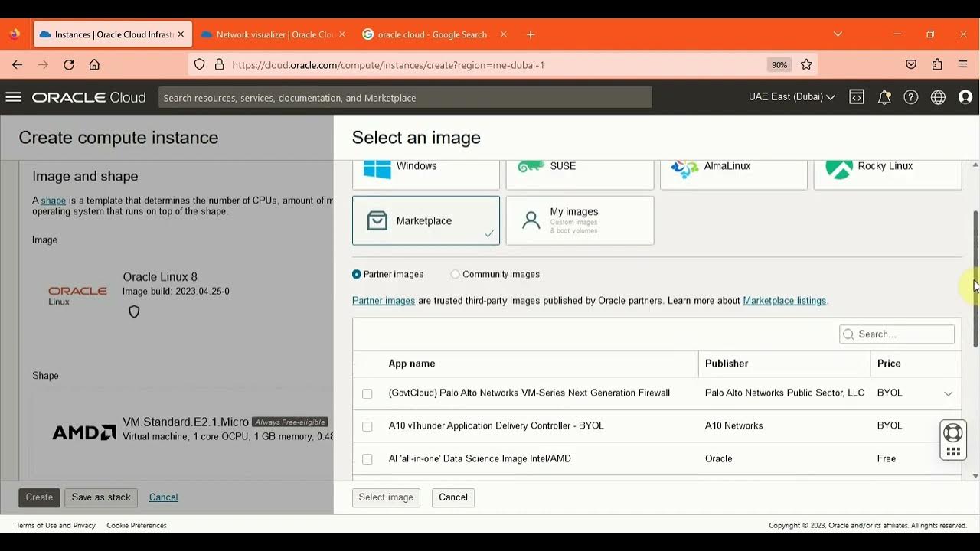
Task: Close the Instances Oracle Cloud tab
Action: tap(181, 34)
